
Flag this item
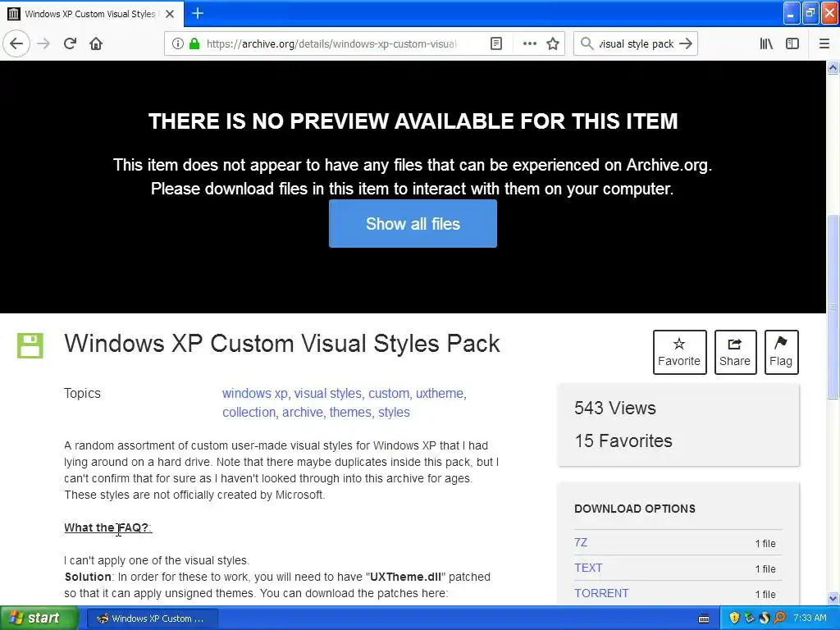click(x=781, y=352)
